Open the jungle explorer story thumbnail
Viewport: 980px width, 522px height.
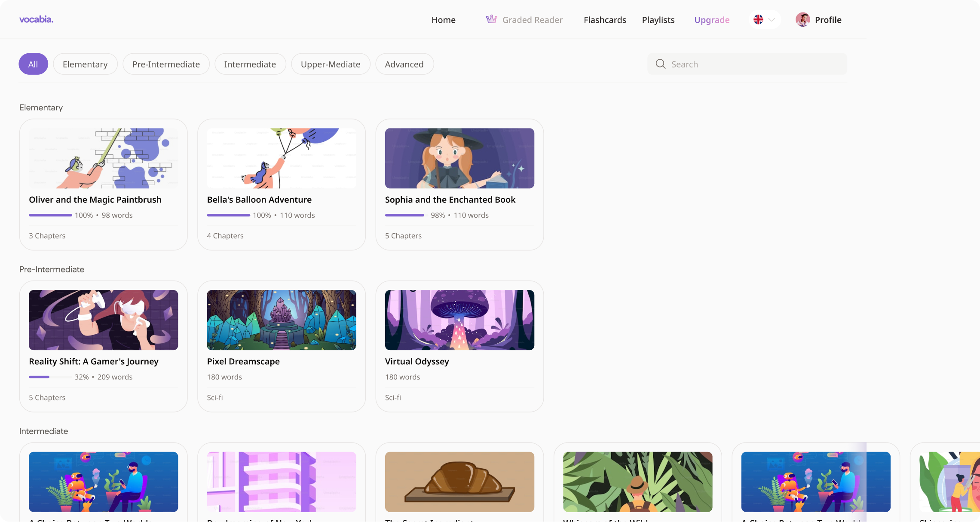click(x=637, y=482)
